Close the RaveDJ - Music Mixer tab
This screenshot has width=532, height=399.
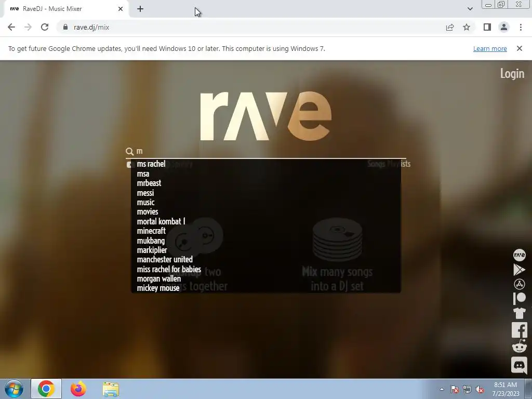tap(121, 9)
